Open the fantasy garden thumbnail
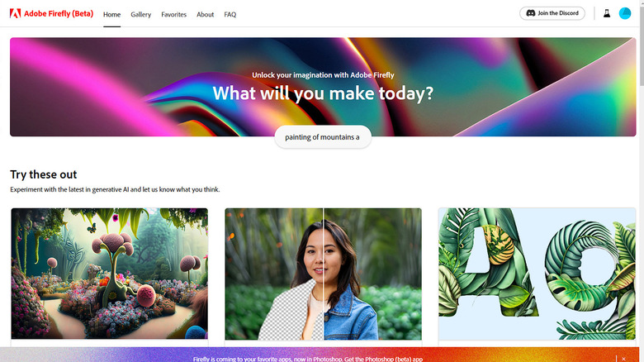Image resolution: width=644 pixels, height=362 pixels. click(x=110, y=274)
